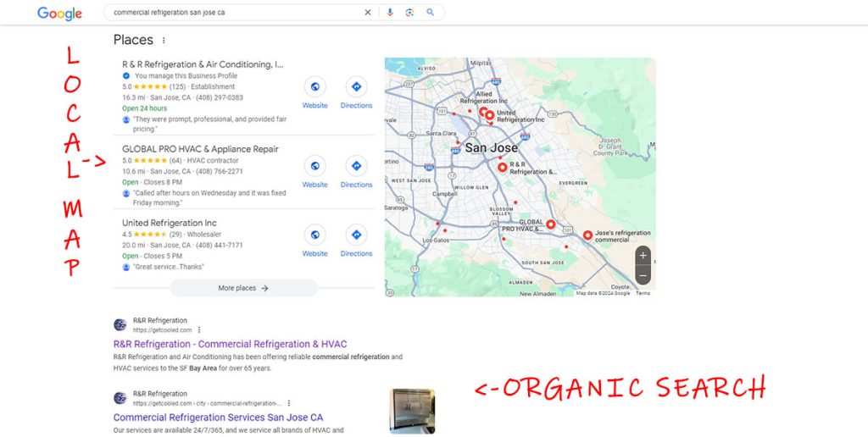Click 'Called after hours on Wednesday' review snippet

pyautogui.click(x=209, y=198)
